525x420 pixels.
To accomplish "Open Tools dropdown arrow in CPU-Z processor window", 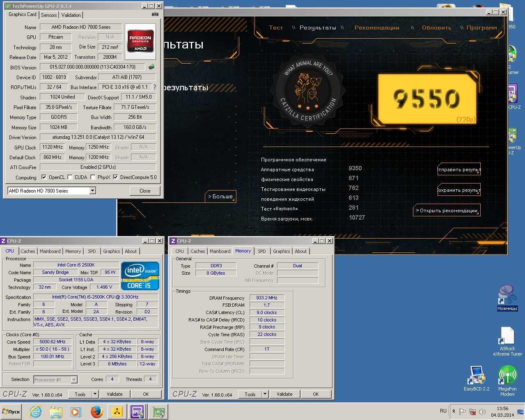I will pyautogui.click(x=95, y=394).
